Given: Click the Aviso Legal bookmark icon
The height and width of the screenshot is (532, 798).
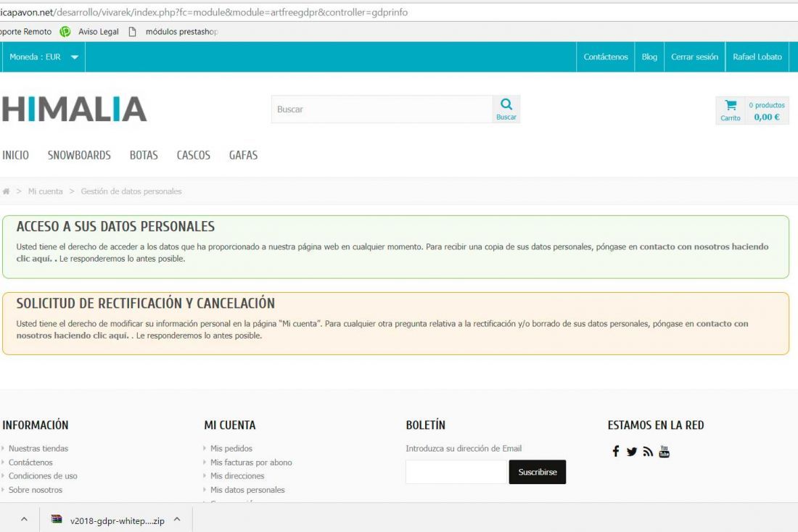Looking at the screenshot, I should [65, 32].
